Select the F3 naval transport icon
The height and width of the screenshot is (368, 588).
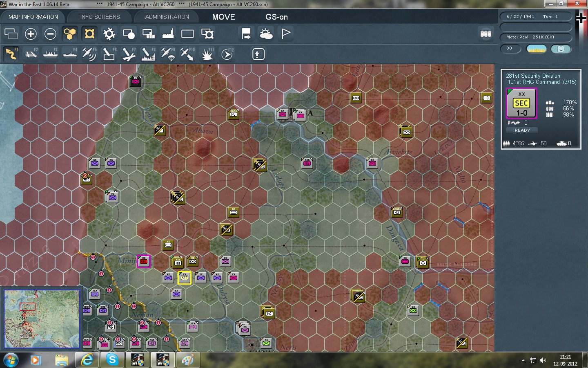pos(50,54)
